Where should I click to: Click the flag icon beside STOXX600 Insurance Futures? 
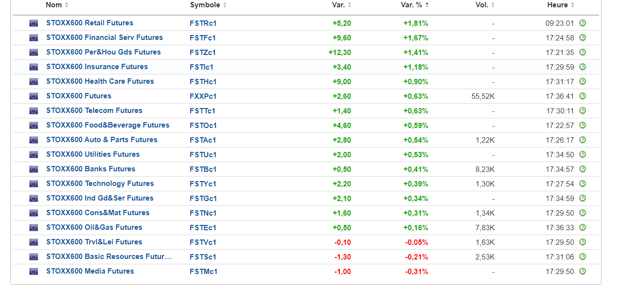[34, 67]
